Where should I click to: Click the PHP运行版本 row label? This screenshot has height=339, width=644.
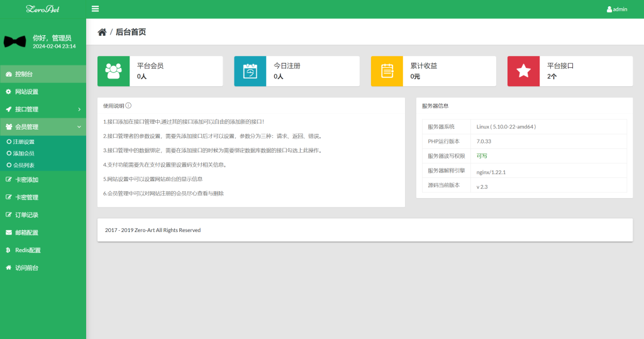443,142
